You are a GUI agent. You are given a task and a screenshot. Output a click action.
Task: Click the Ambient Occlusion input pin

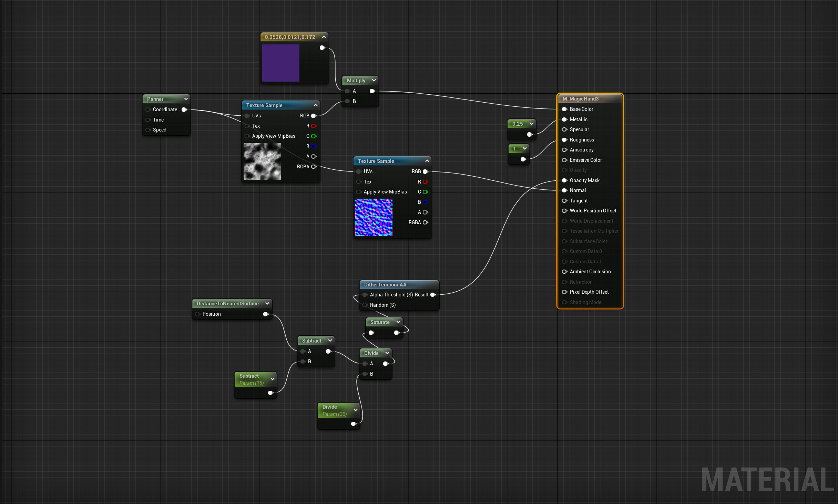click(564, 272)
